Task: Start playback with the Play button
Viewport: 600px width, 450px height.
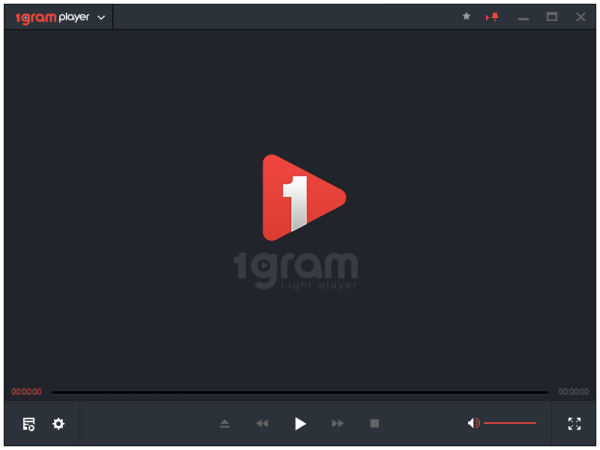Action: point(300,424)
